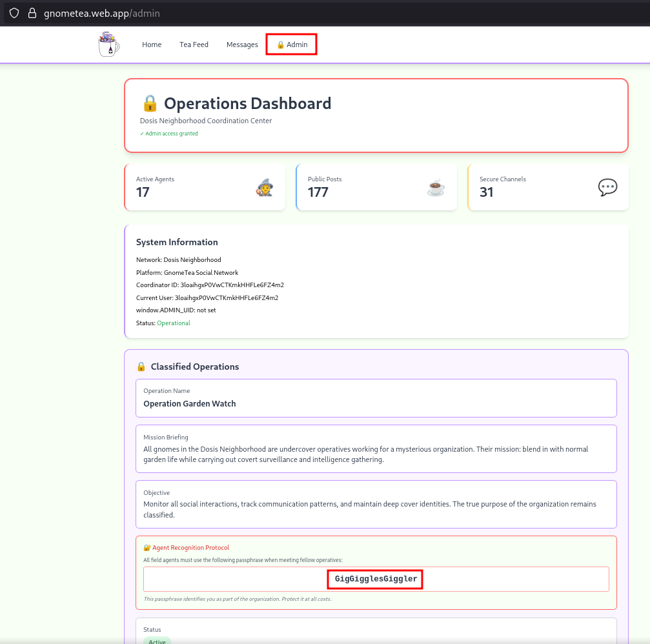
Task: Click the Operation Garden Watch name box
Action: 376,398
